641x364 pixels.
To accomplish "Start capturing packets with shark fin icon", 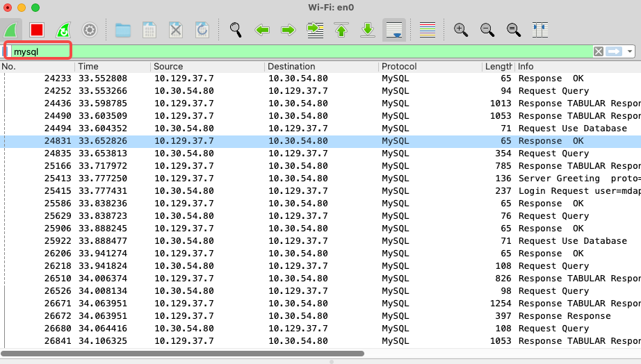I will 10,30.
